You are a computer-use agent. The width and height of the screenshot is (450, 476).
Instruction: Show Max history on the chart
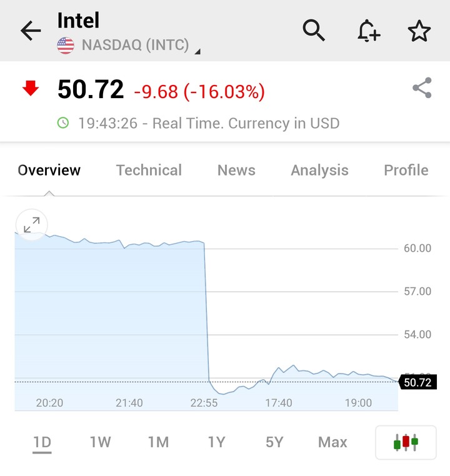[332, 442]
